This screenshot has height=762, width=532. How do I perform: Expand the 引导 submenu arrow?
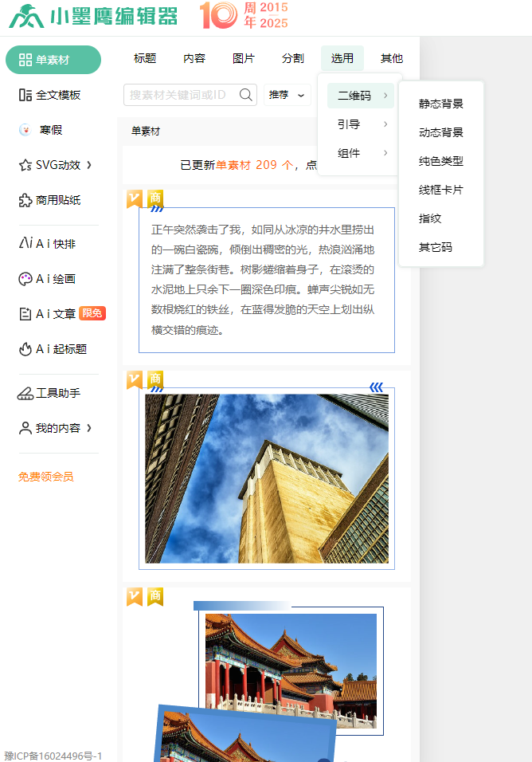point(385,124)
